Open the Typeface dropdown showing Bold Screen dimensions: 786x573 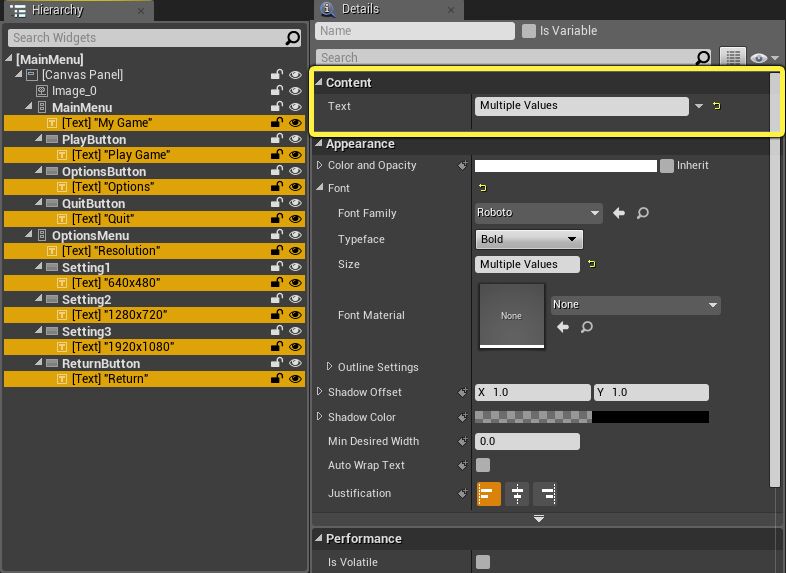(529, 239)
